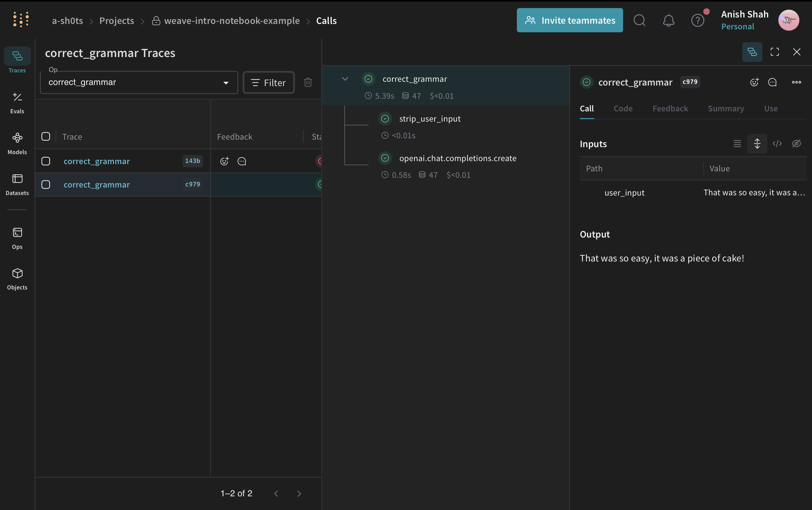Switch to the Use tab
Image resolution: width=812 pixels, height=510 pixels.
(x=771, y=109)
